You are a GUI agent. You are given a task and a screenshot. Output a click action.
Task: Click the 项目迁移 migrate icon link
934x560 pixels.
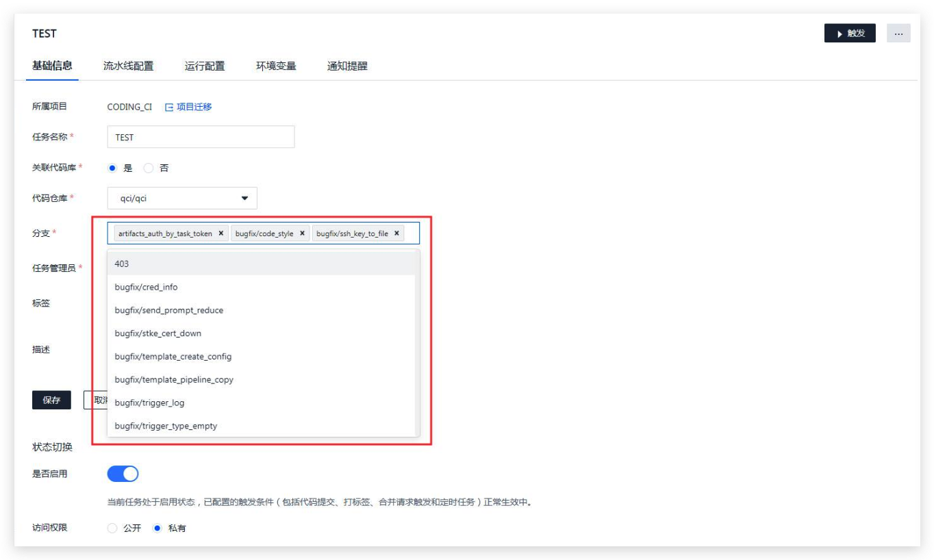[x=188, y=107]
